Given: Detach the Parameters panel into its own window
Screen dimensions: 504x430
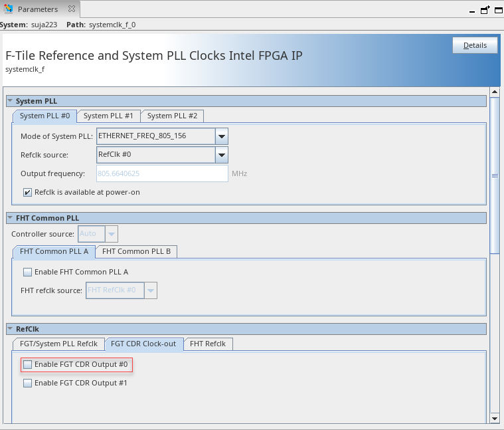Looking at the screenshot, I should pyautogui.click(x=485, y=10).
